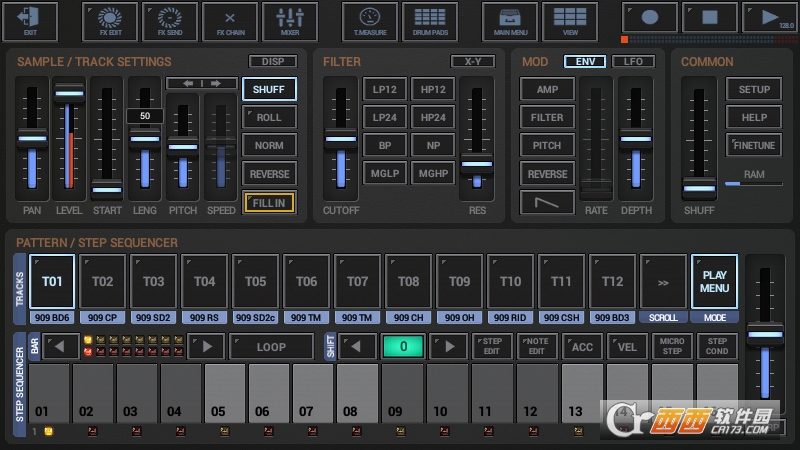Open the FINETUNE option
Image resolution: width=800 pixels, height=450 pixels.
tap(754, 145)
